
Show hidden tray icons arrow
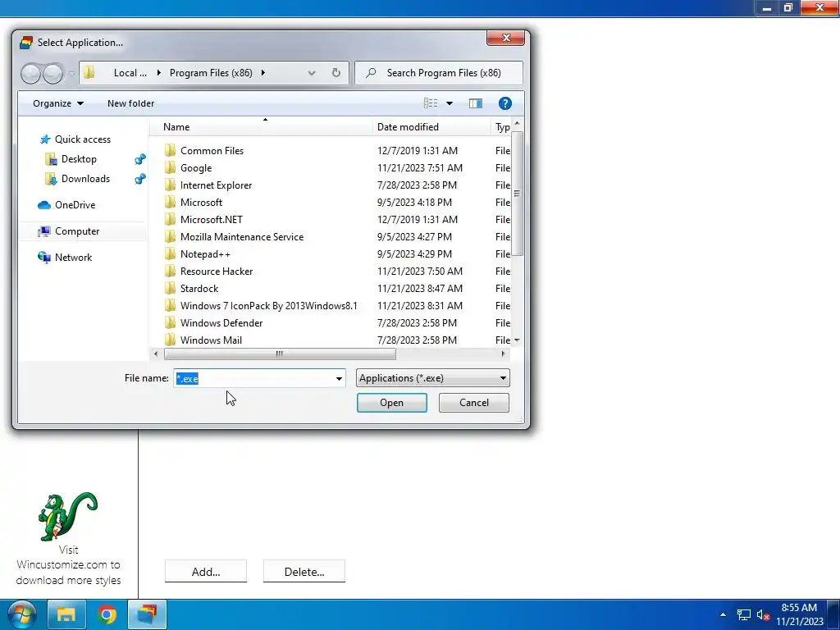(x=724, y=614)
